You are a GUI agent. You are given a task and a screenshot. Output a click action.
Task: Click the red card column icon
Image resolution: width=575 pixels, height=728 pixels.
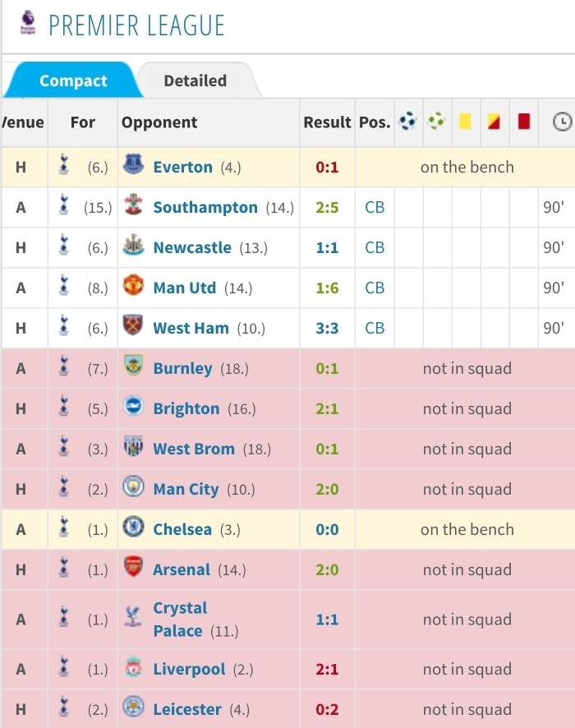click(523, 122)
